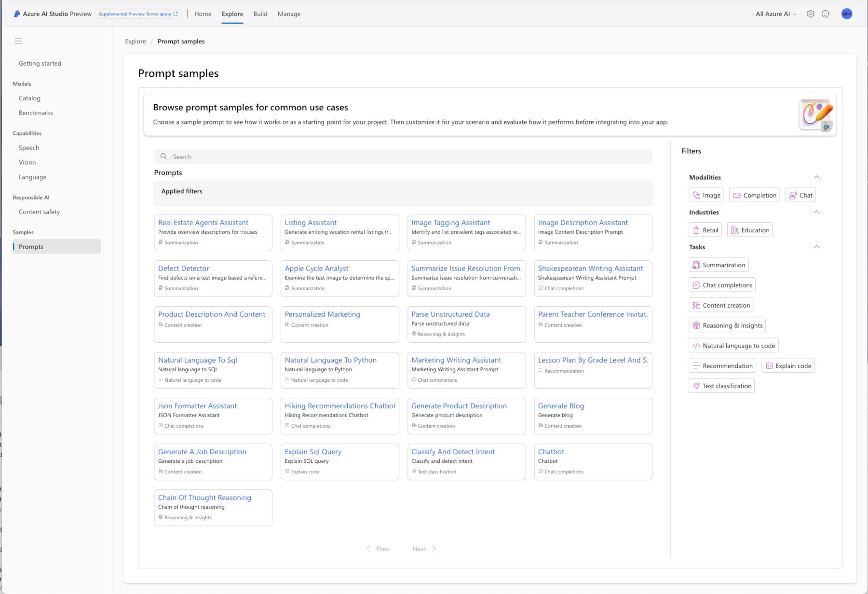Image resolution: width=868 pixels, height=594 pixels.
Task: Click the Image modality icon
Action: (696, 195)
